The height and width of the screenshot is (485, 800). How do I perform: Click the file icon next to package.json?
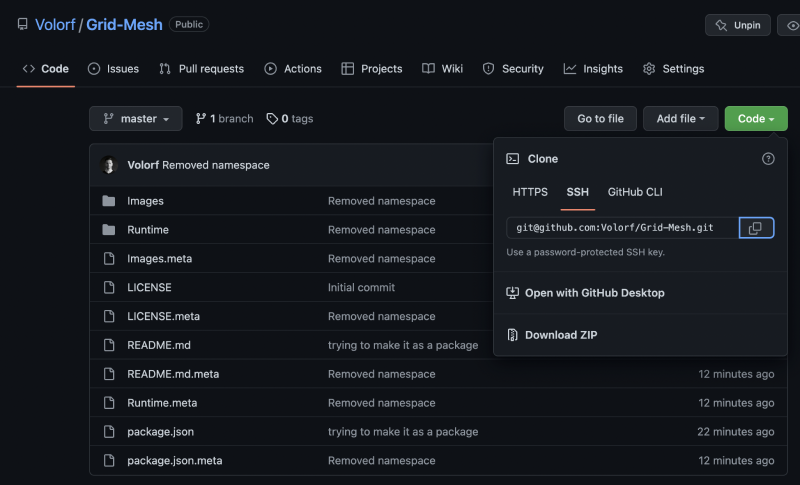109,432
